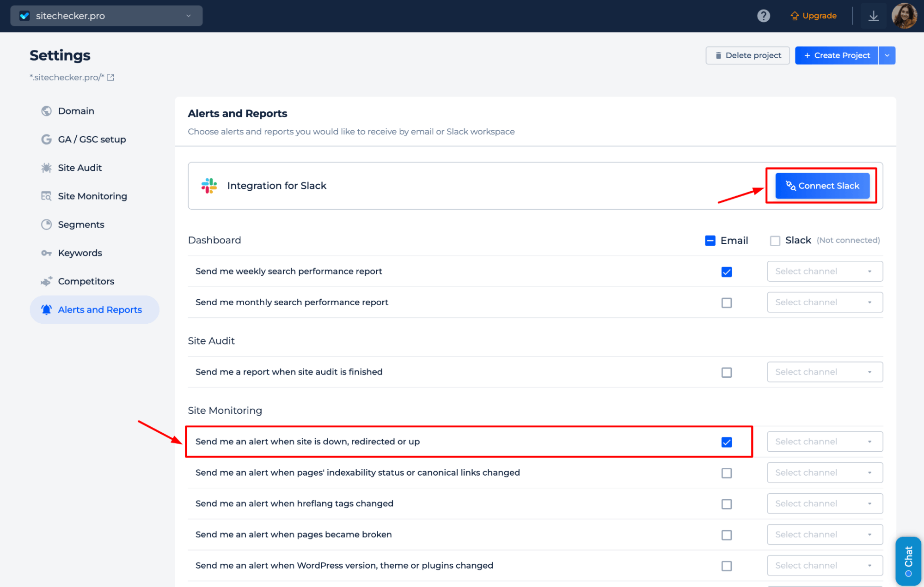
Task: Click Delete project button
Action: 746,55
